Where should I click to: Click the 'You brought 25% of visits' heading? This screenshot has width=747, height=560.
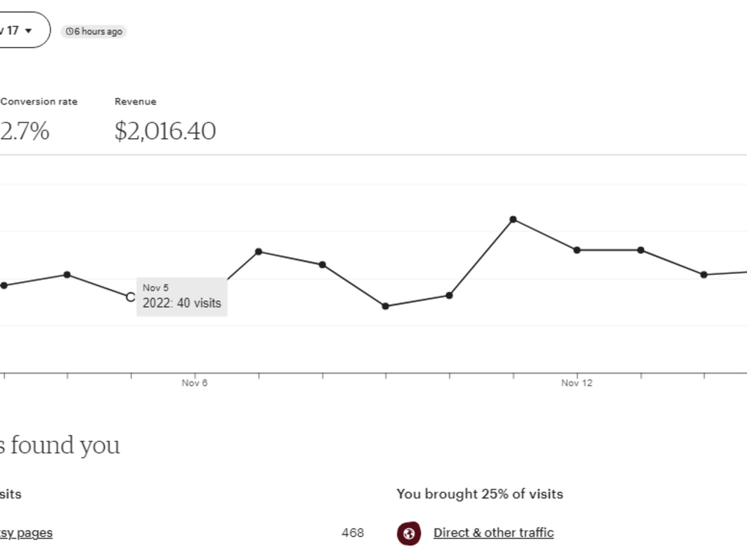click(x=480, y=494)
